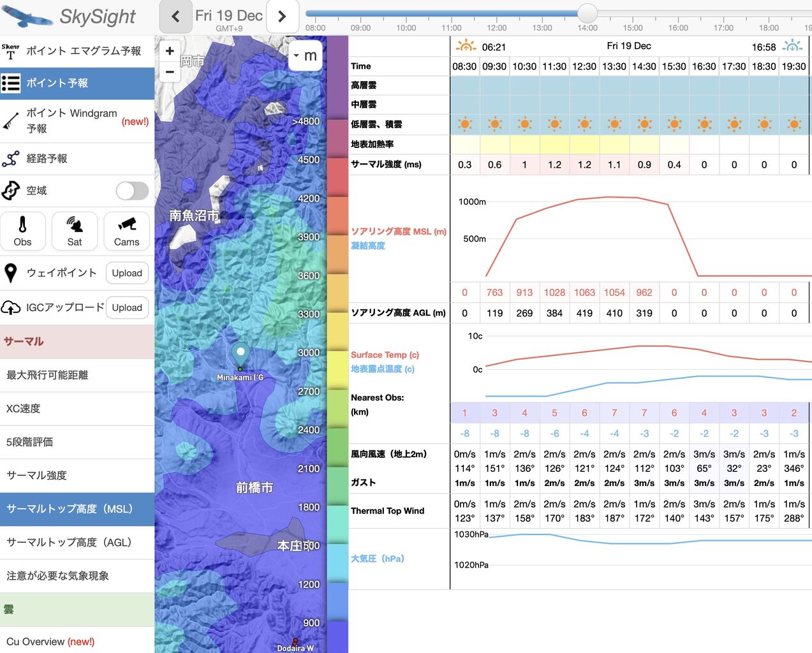Expand the 雲 section header
This screenshot has height=653, width=812.
click(77, 609)
